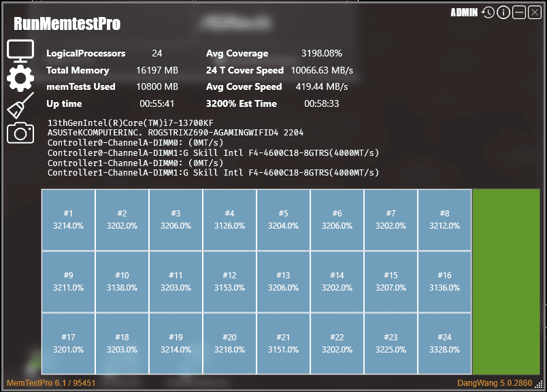Select memtest tile #18
This screenshot has width=547, height=392.
(122, 344)
